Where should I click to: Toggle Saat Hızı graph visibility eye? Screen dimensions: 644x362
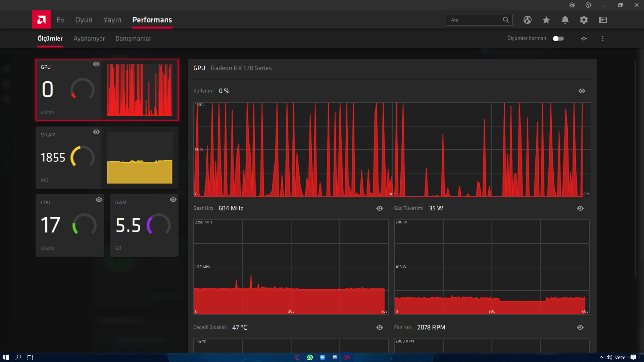380,208
